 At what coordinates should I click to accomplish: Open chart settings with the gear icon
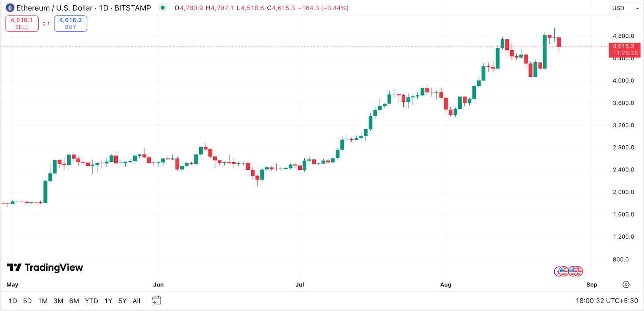click(625, 284)
